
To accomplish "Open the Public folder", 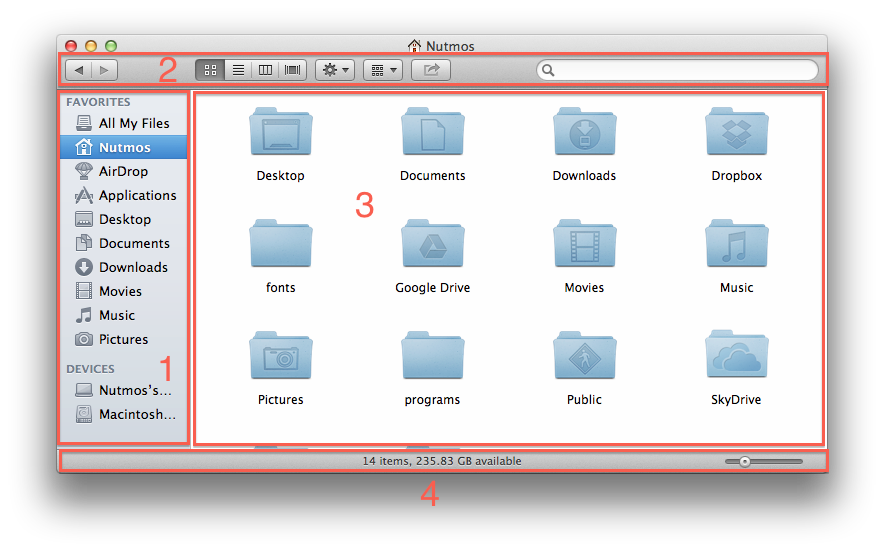I will 584,358.
